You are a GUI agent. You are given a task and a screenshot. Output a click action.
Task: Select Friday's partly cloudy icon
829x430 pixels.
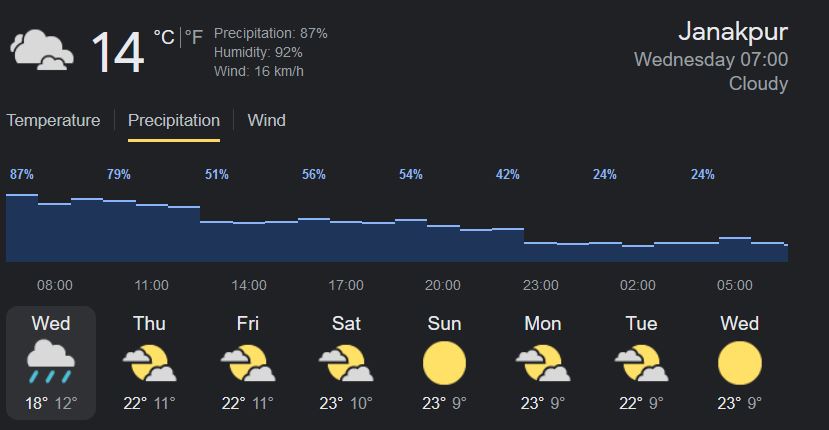(247, 362)
